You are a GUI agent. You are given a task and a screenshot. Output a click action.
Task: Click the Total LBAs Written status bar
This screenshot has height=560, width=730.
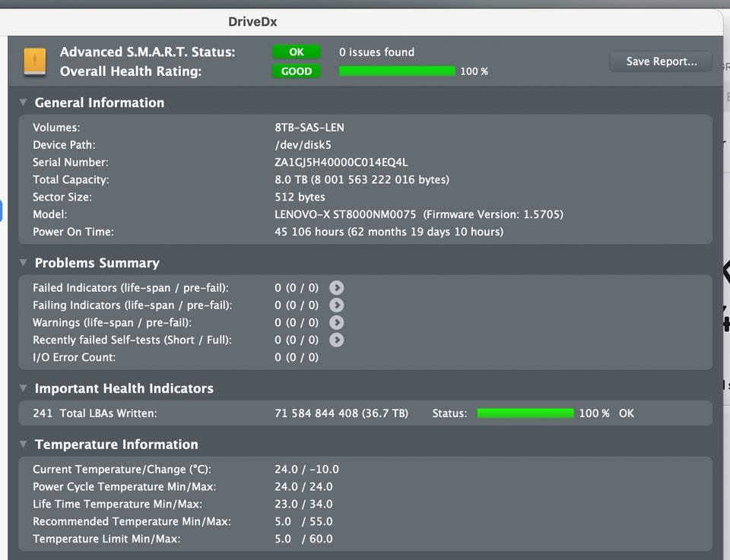click(x=525, y=413)
